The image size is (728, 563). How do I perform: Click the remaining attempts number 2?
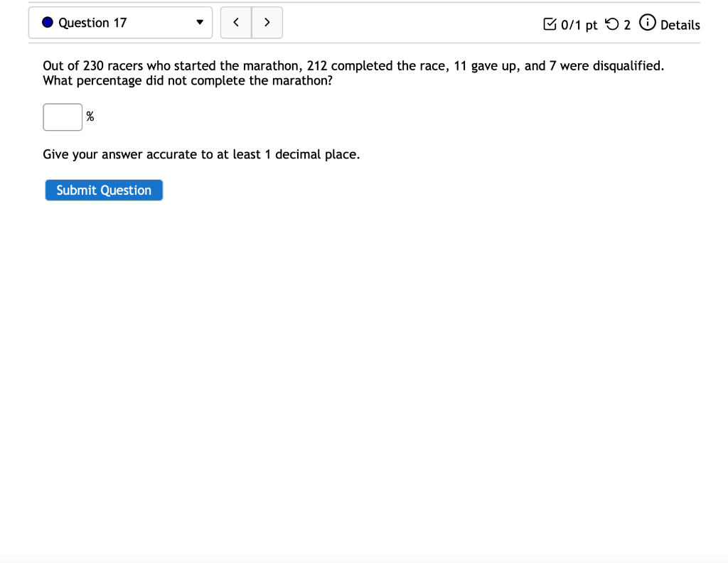[627, 25]
